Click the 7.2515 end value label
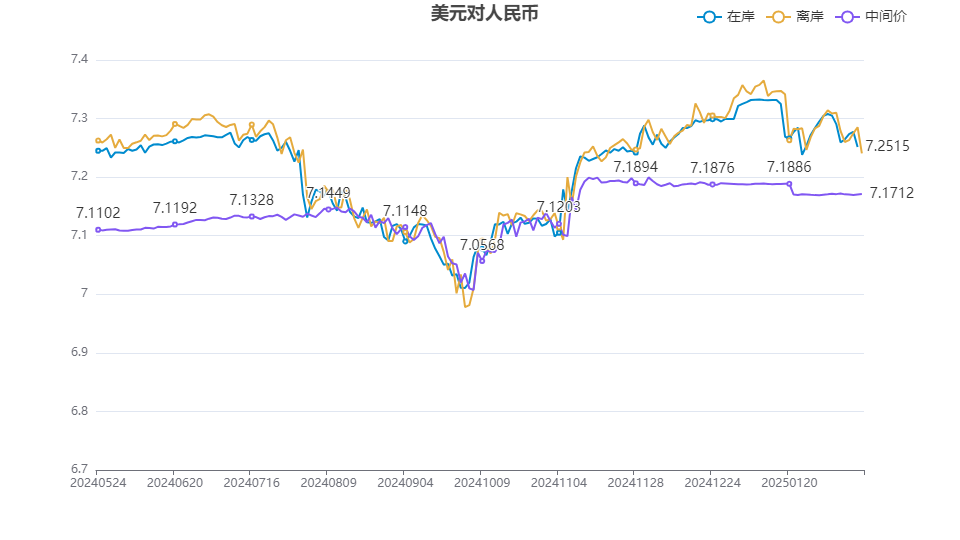Viewport: 960px width, 540px height. [888, 146]
